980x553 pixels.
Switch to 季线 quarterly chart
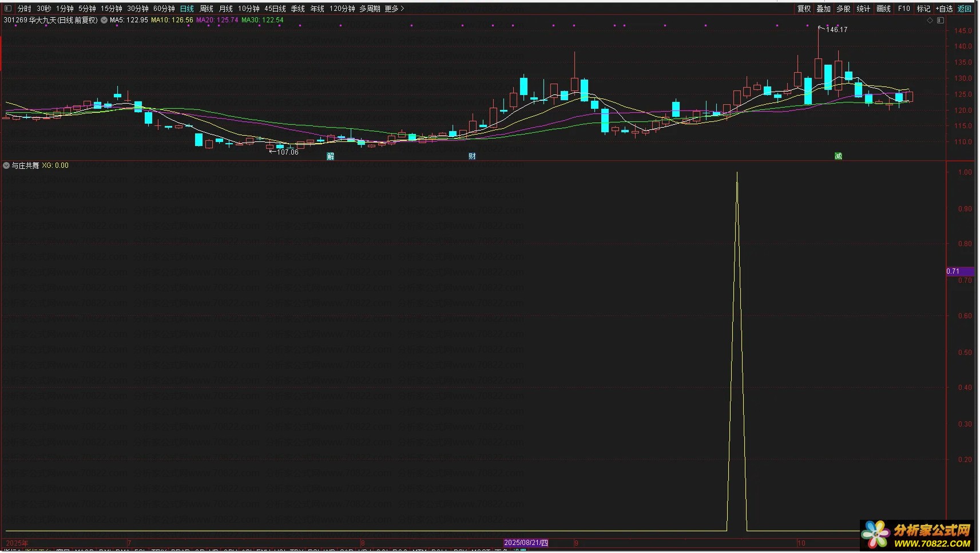coord(298,9)
